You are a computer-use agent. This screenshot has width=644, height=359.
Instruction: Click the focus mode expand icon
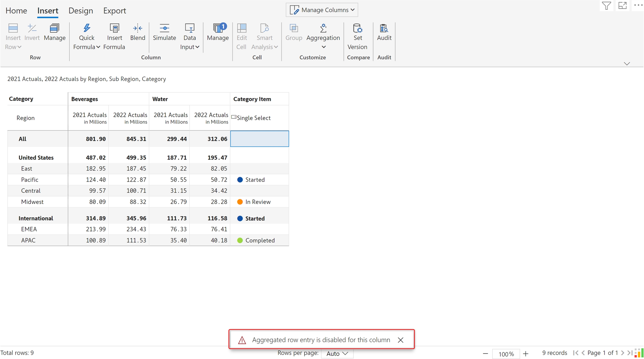pyautogui.click(x=622, y=6)
